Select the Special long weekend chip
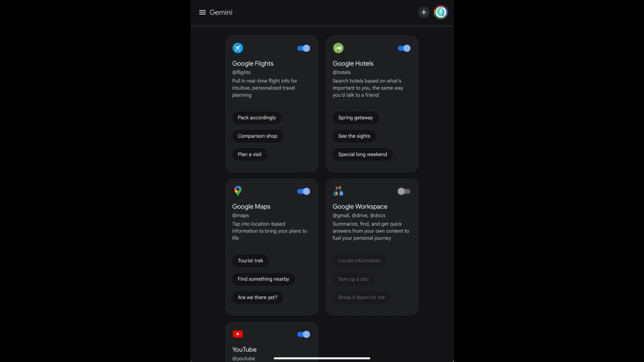Screen dimensions: 644x362 coord(362,154)
